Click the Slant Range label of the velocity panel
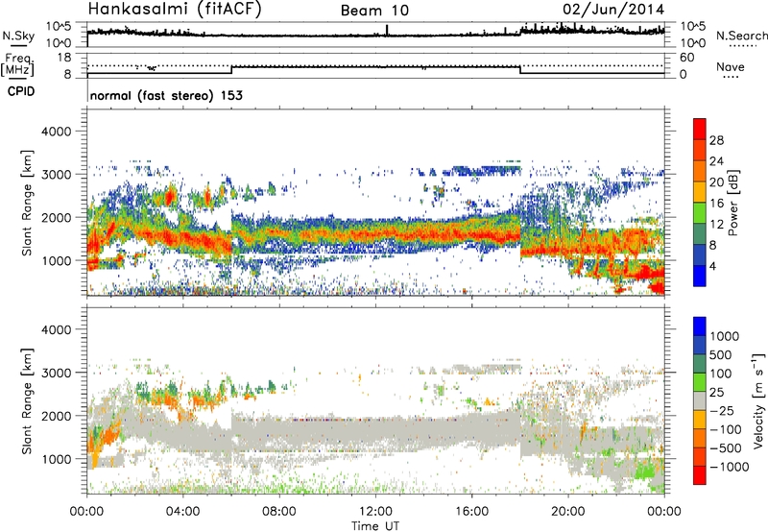Image resolution: width=768 pixels, height=532 pixels. (x=27, y=401)
